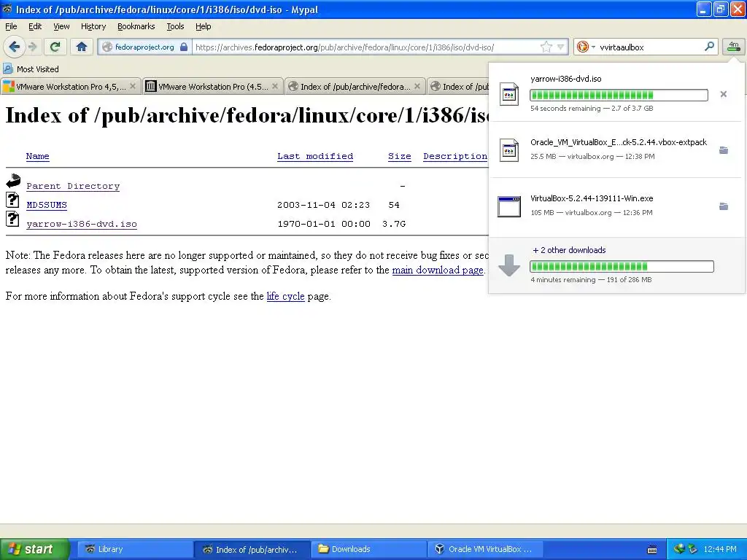Screen dimensions: 747x560
Task: Click the MD5SUMS unknown-file icon
Action: pyautogui.click(x=12, y=200)
